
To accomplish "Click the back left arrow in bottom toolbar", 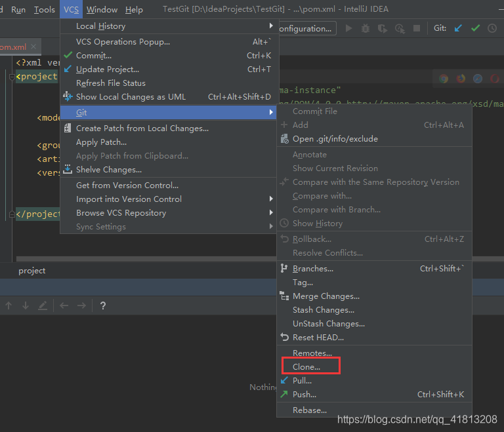I will point(64,305).
